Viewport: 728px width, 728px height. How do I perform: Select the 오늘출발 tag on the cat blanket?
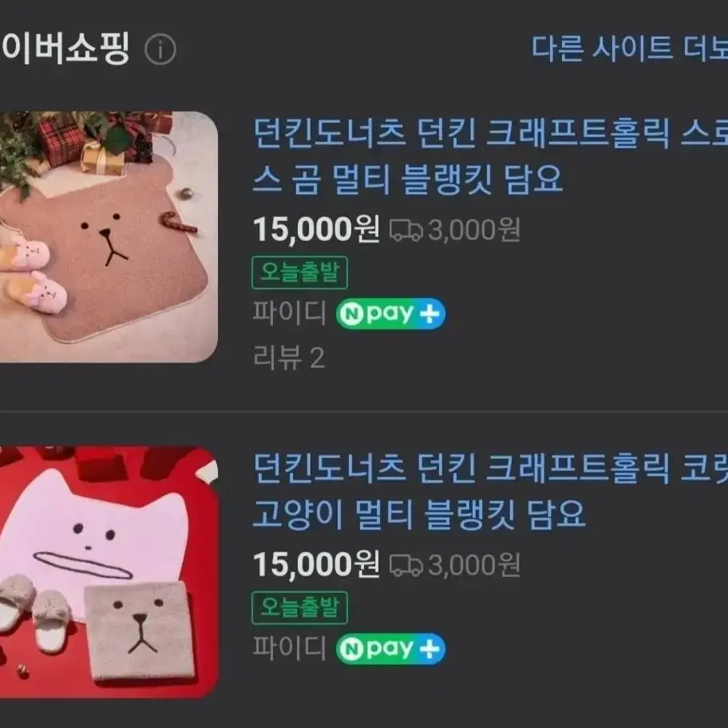pos(299,607)
